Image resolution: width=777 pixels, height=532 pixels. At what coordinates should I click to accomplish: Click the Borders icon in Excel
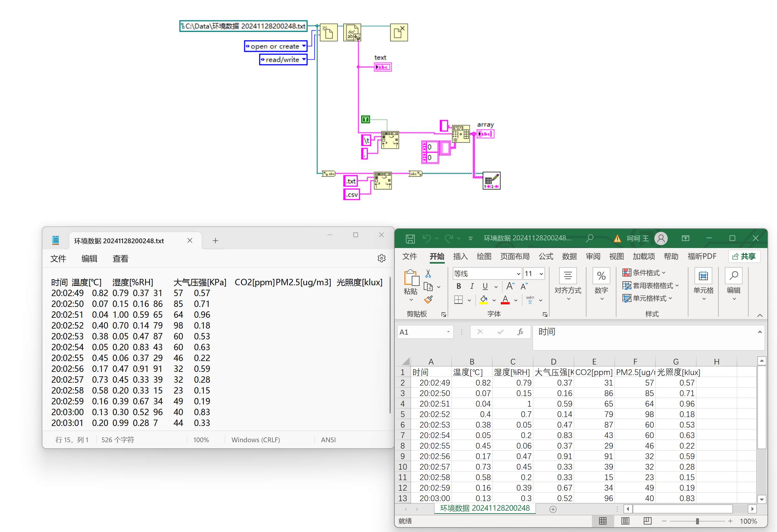pyautogui.click(x=458, y=300)
